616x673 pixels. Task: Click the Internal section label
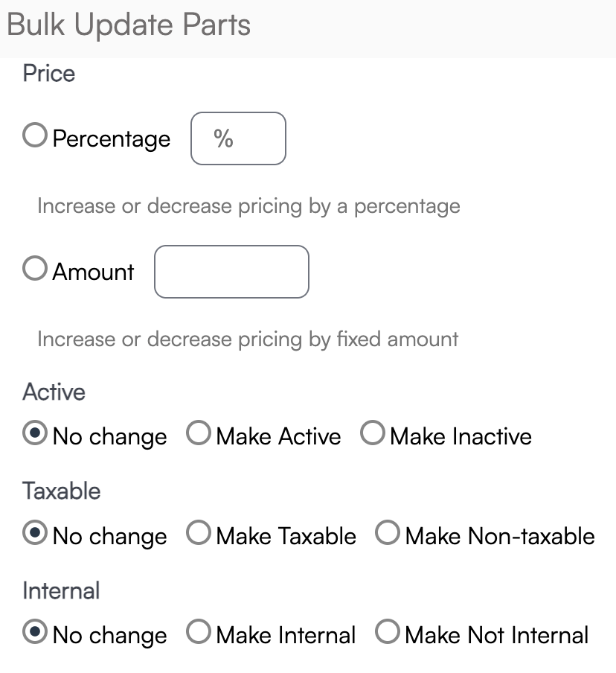tap(61, 590)
